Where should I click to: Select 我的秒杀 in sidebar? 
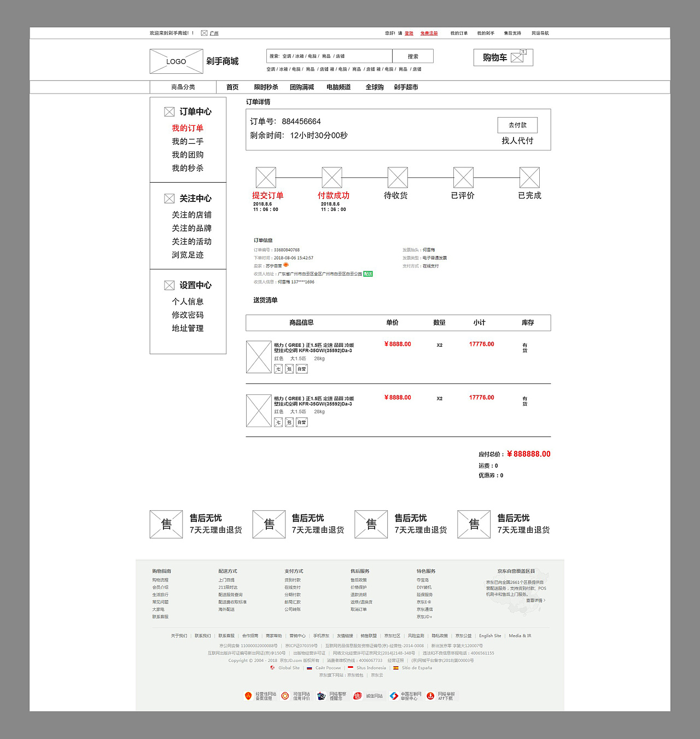pos(188,168)
